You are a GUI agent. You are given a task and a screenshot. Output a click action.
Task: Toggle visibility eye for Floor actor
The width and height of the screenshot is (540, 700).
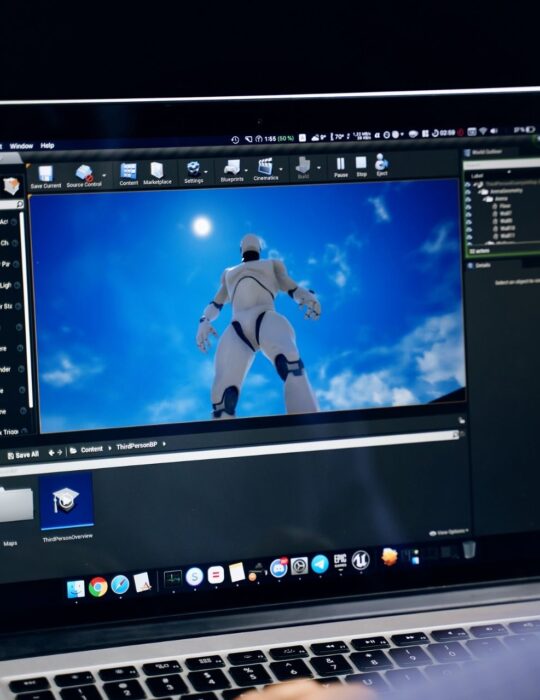[468, 207]
